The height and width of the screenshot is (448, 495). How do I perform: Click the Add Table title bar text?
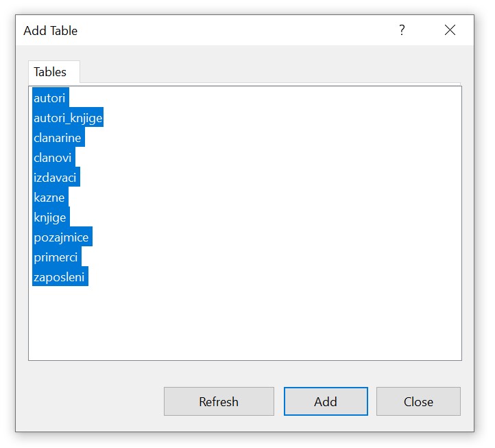51,31
